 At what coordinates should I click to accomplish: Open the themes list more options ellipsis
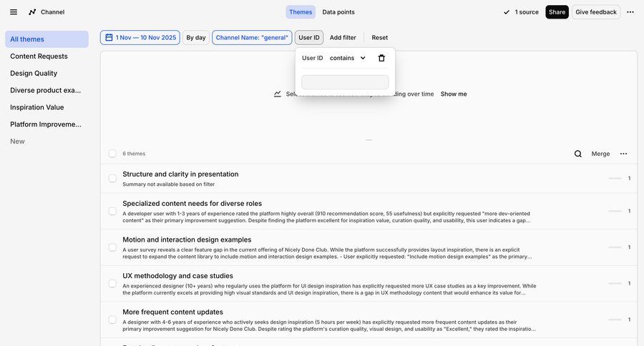[x=623, y=154]
